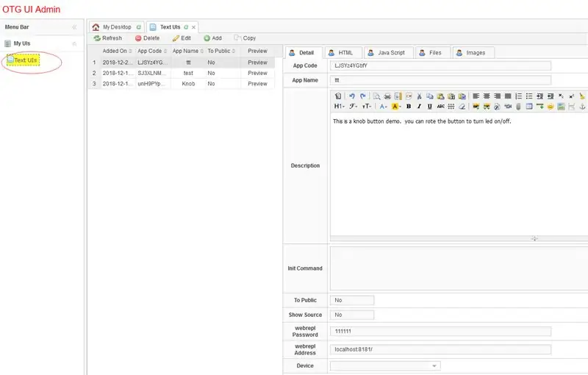Image resolution: width=588 pixels, height=375 pixels.
Task: Sort table by Added On column
Action: [x=118, y=51]
